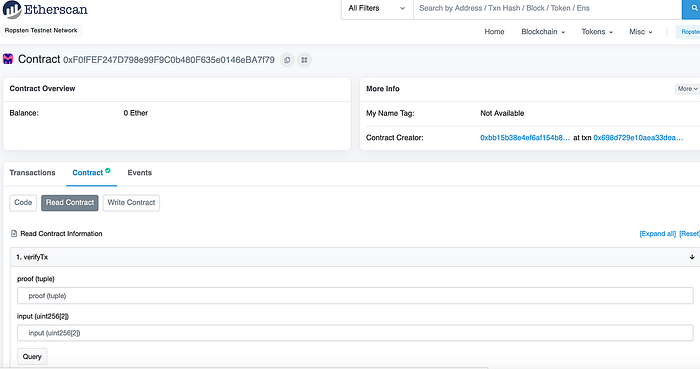Viewport: 700px width, 369px height.
Task: Open the Misc menu
Action: tap(641, 32)
